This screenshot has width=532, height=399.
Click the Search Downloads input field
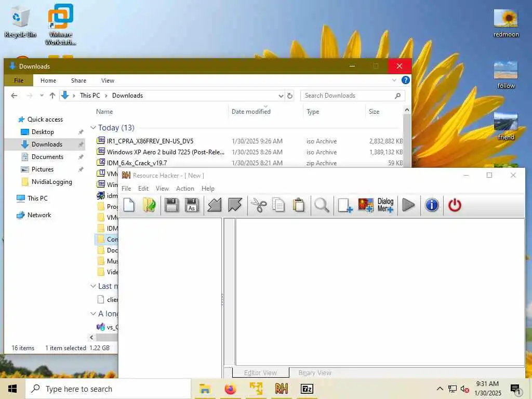tap(353, 96)
